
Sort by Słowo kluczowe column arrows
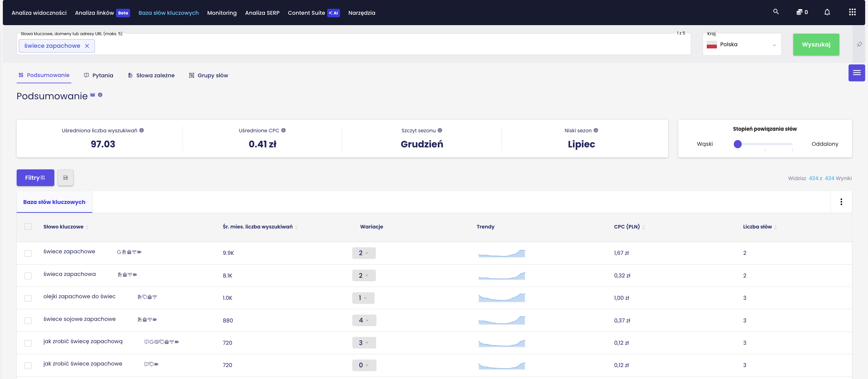coord(87,227)
